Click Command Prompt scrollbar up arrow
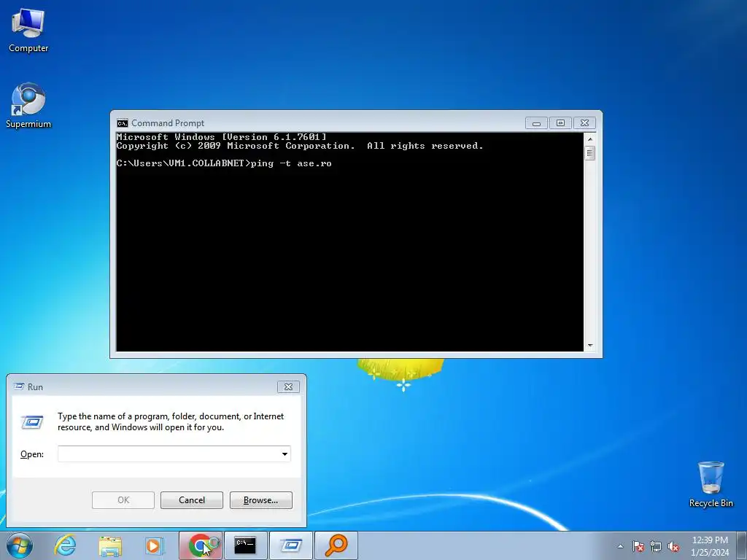 pos(589,139)
